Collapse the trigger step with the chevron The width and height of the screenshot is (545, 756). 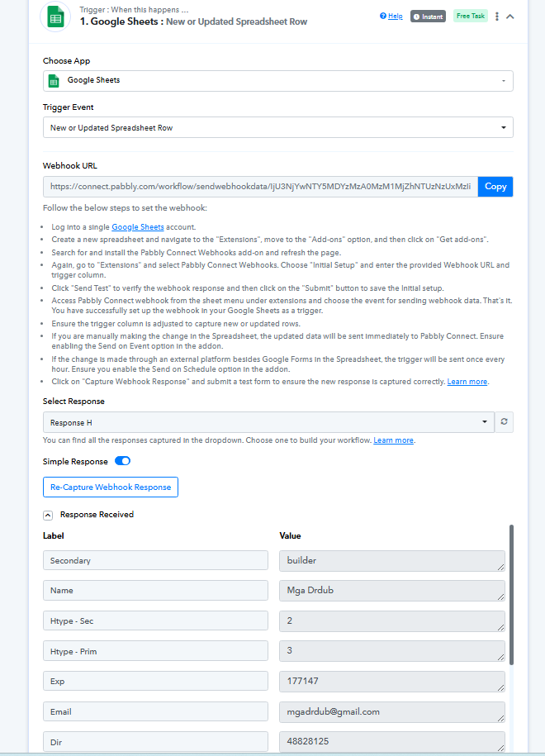click(x=510, y=17)
